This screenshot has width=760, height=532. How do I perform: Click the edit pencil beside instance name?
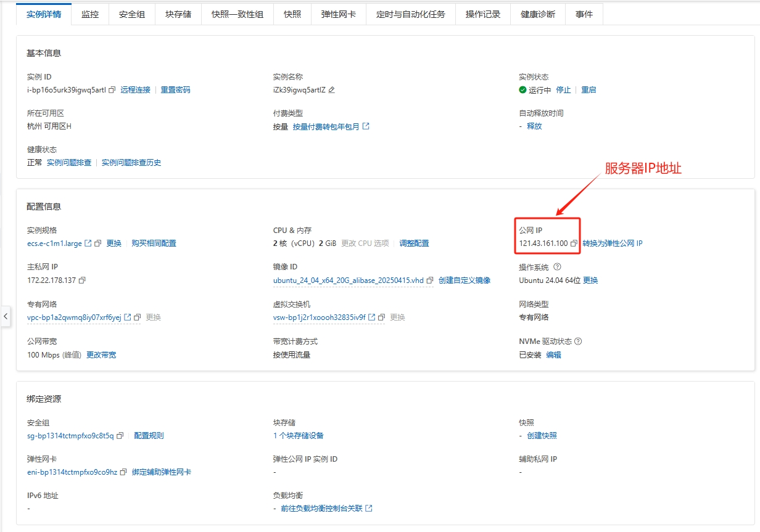click(331, 90)
